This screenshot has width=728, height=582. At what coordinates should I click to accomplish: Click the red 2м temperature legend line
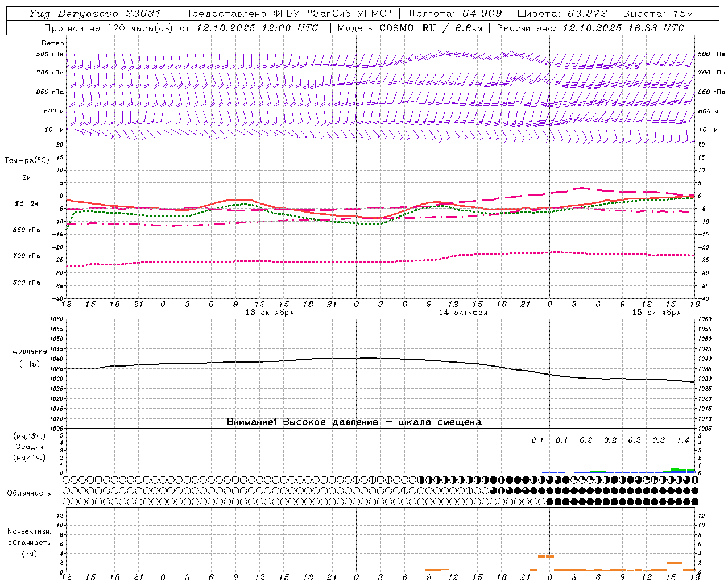pos(26,184)
